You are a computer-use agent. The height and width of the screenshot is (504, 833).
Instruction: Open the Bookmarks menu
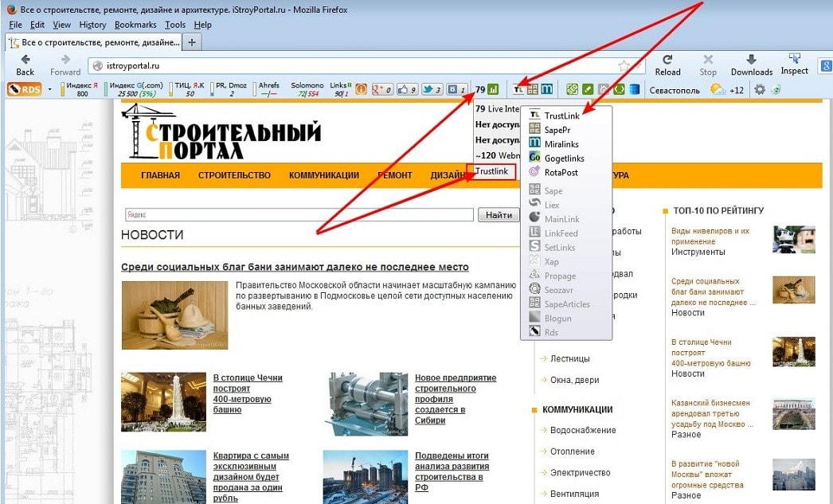click(x=135, y=25)
